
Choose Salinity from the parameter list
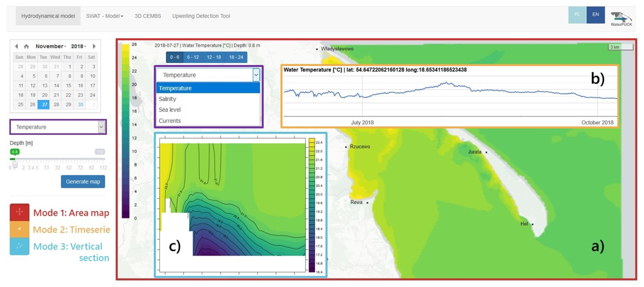click(167, 99)
